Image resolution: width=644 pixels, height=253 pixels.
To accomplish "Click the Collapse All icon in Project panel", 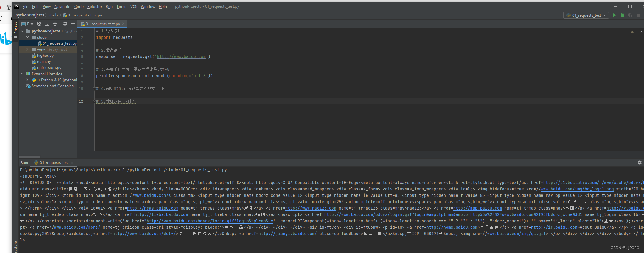I will coord(55,24).
